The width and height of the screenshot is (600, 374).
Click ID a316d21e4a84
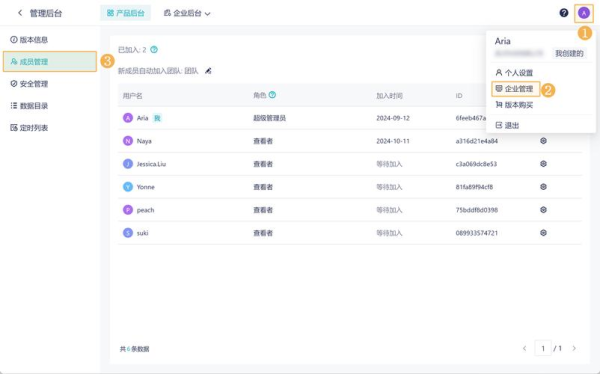[477, 141]
